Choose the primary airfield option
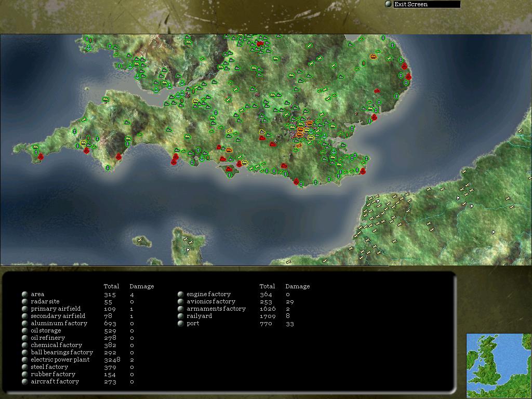Viewport: 532px width, 399px height. click(25, 309)
